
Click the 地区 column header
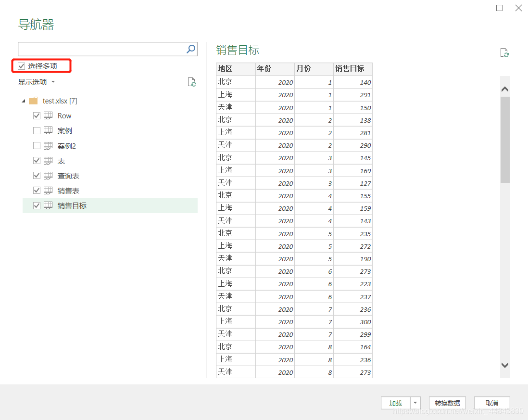coord(236,69)
